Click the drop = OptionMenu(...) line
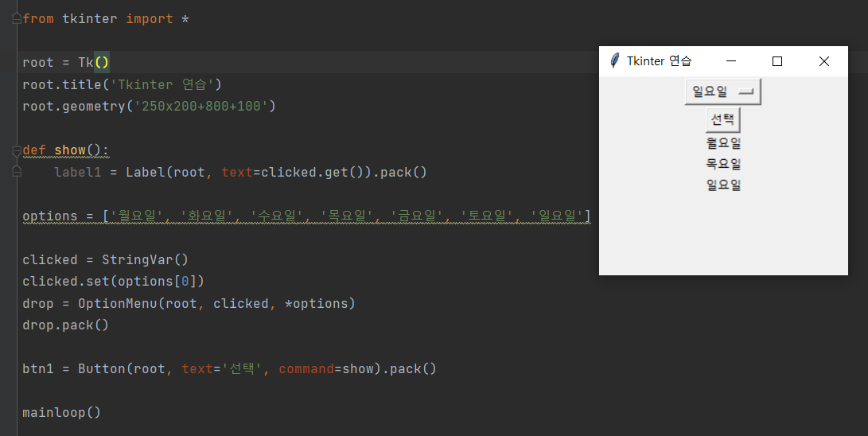The image size is (868, 436). point(189,304)
